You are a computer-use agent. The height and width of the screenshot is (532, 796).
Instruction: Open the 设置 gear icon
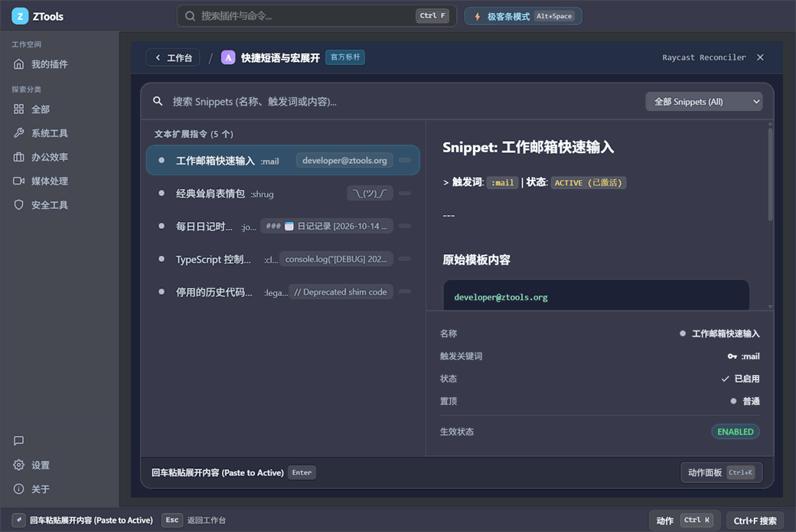click(19, 465)
